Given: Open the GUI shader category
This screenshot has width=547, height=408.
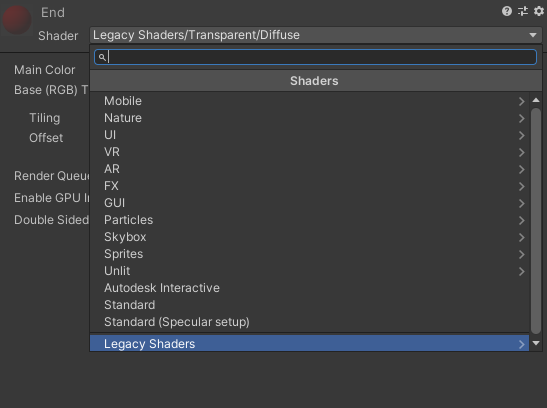Looking at the screenshot, I should 309,203.
